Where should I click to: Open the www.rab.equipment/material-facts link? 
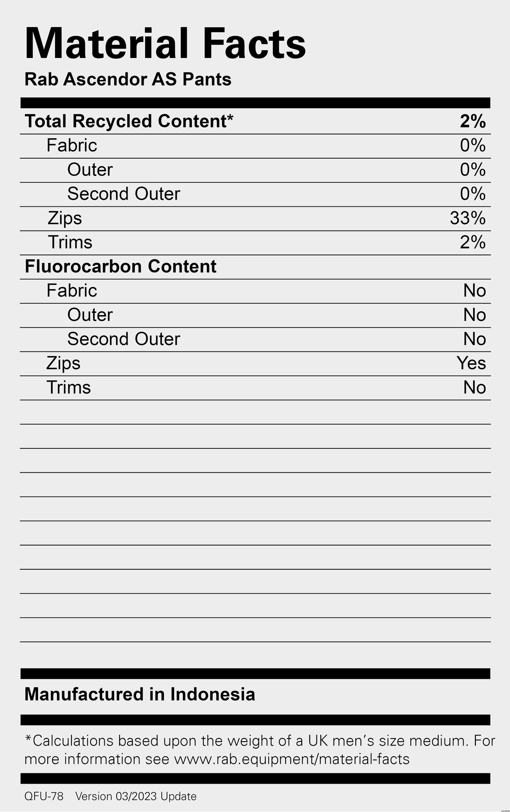292,759
